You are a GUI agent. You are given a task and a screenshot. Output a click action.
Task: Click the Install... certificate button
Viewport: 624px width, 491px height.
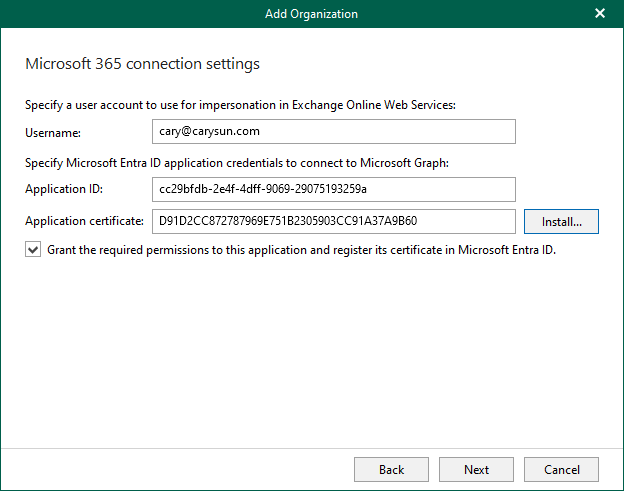(x=561, y=221)
